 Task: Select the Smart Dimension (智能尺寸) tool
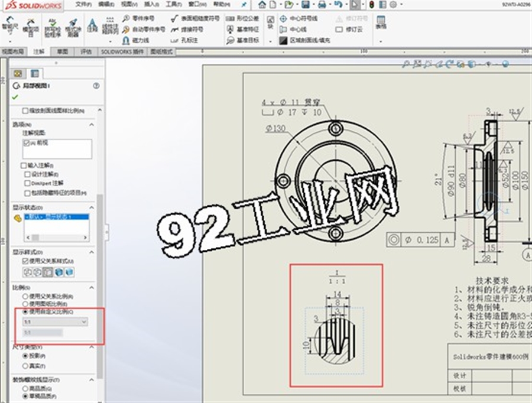[10, 27]
